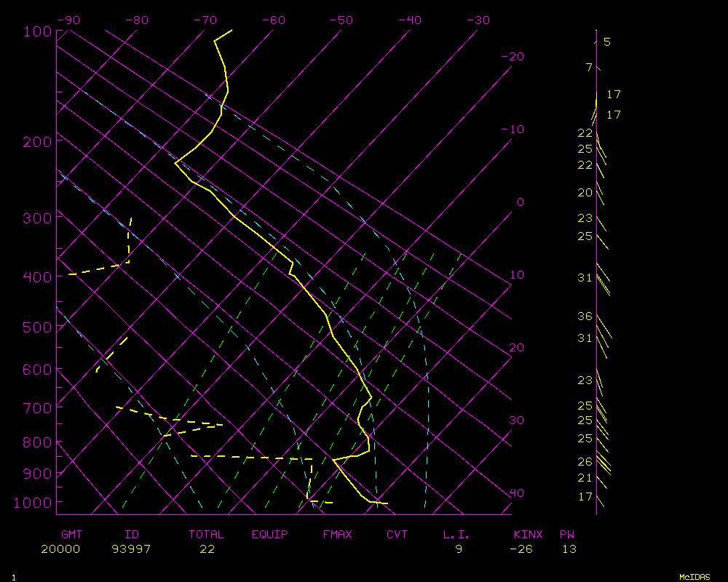Select the FMAX header label
The width and height of the screenshot is (728, 582).
337,535
